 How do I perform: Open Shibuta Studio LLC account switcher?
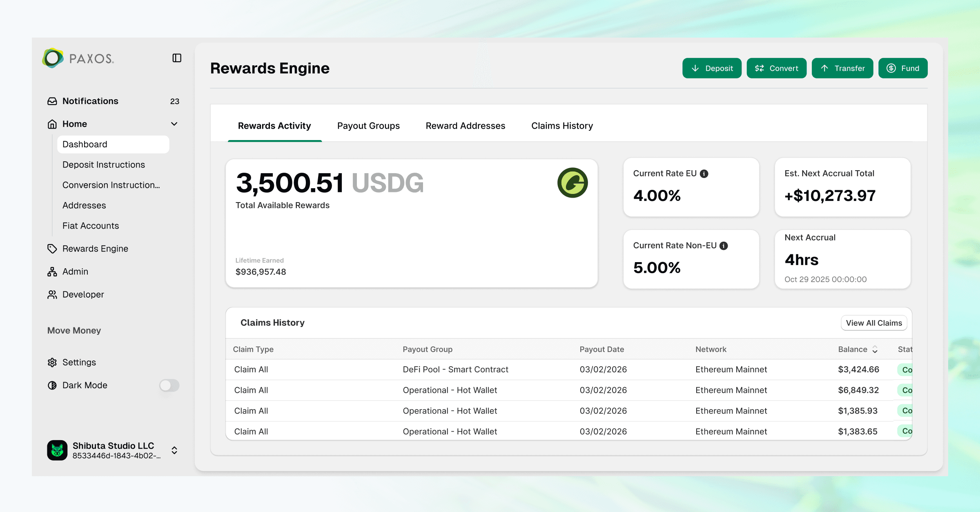(x=174, y=450)
